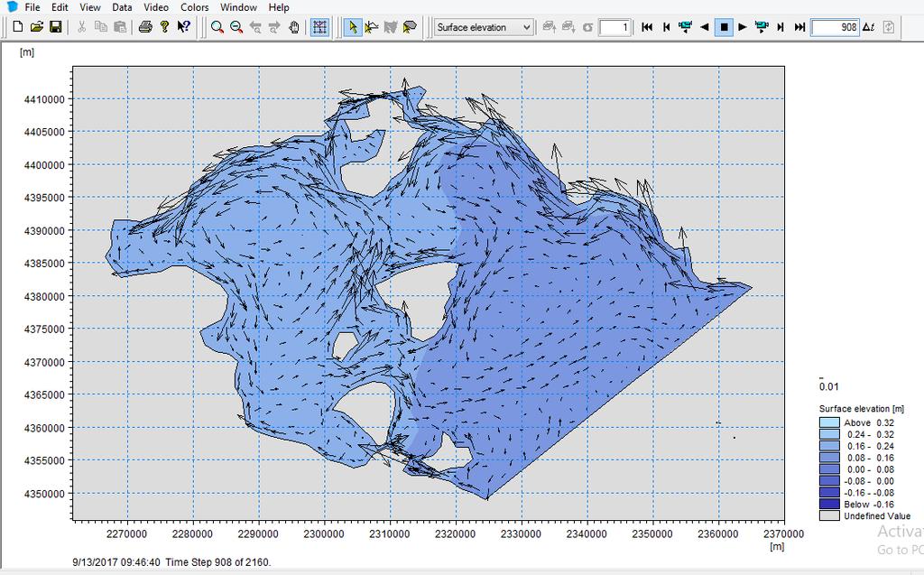Screen dimensions: 924x575
Task: Click the 'Time Step 908 of 2160' status text
Action: pyautogui.click(x=218, y=562)
